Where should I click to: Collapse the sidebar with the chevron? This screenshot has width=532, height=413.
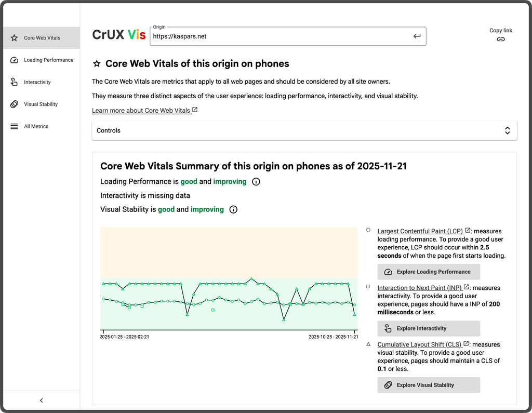(x=42, y=400)
